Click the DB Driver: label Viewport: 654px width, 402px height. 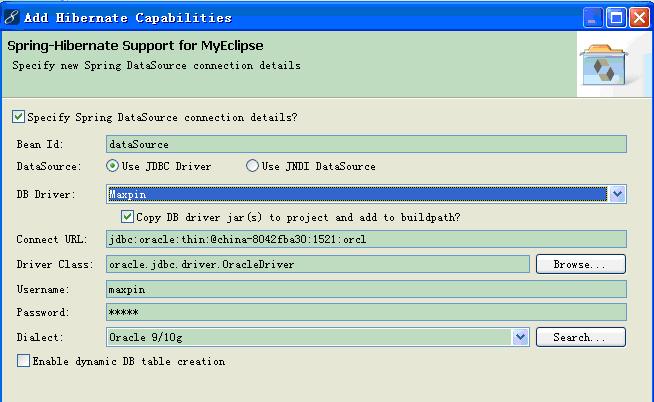click(x=46, y=194)
